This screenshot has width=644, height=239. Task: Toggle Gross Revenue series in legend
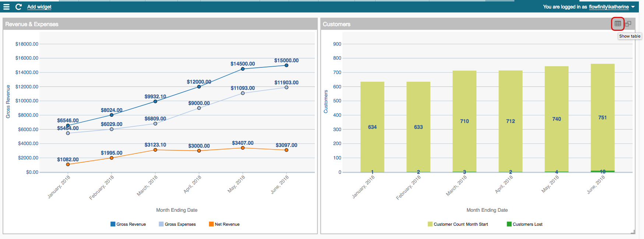128,224
